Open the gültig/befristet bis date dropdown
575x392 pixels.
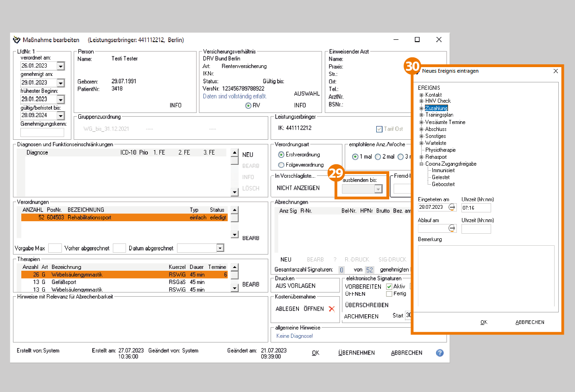coord(61,115)
